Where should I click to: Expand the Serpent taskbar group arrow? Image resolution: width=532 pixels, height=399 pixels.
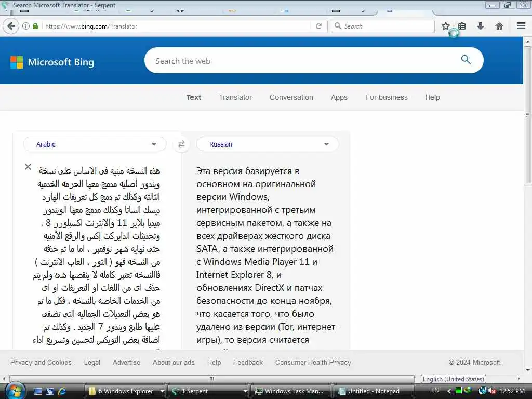click(x=245, y=391)
